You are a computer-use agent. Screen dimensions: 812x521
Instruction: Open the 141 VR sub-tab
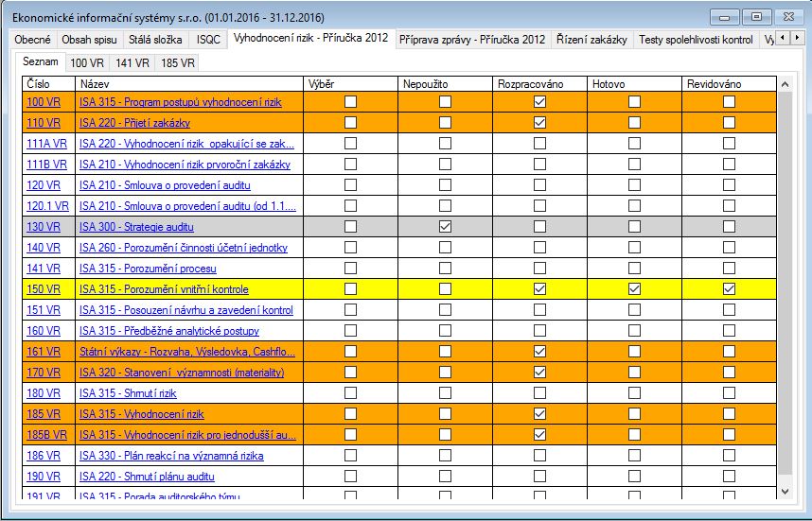point(132,63)
